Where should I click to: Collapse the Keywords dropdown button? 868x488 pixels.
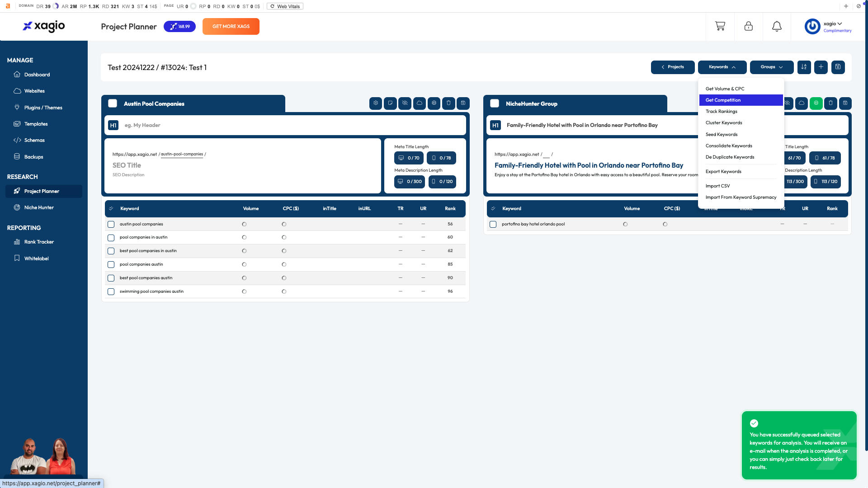[x=722, y=67]
